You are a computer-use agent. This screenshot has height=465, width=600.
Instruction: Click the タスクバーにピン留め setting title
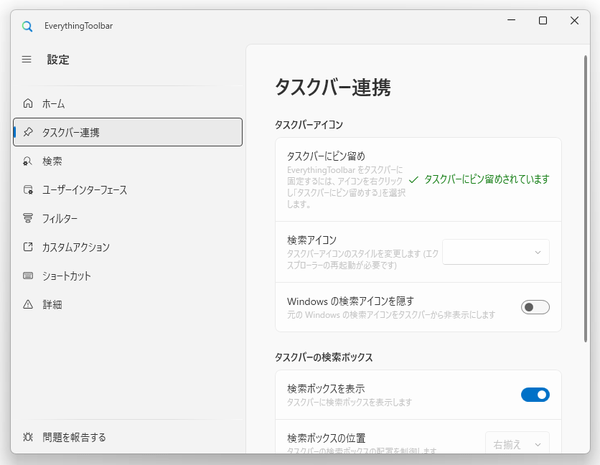coord(326,156)
